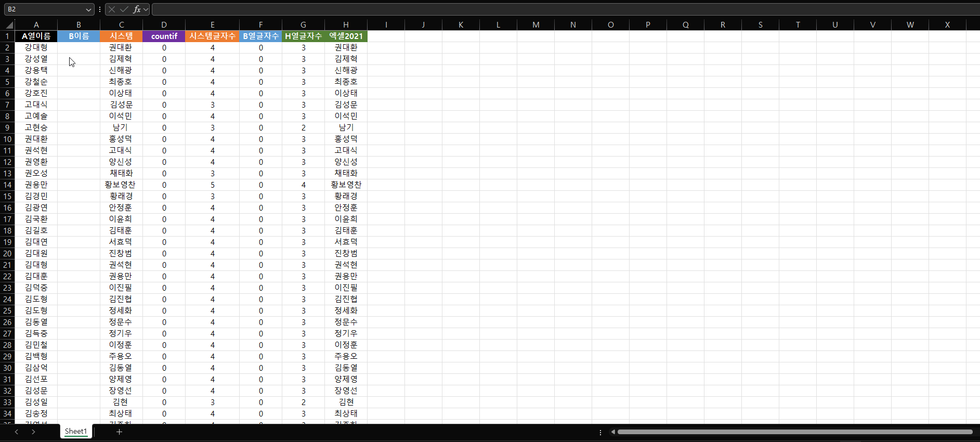Expand the formula bar function dropdown chevron
The width and height of the screenshot is (980, 442).
coord(146,9)
